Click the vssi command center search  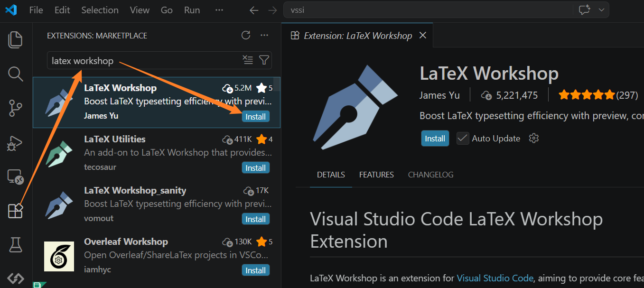click(446, 10)
